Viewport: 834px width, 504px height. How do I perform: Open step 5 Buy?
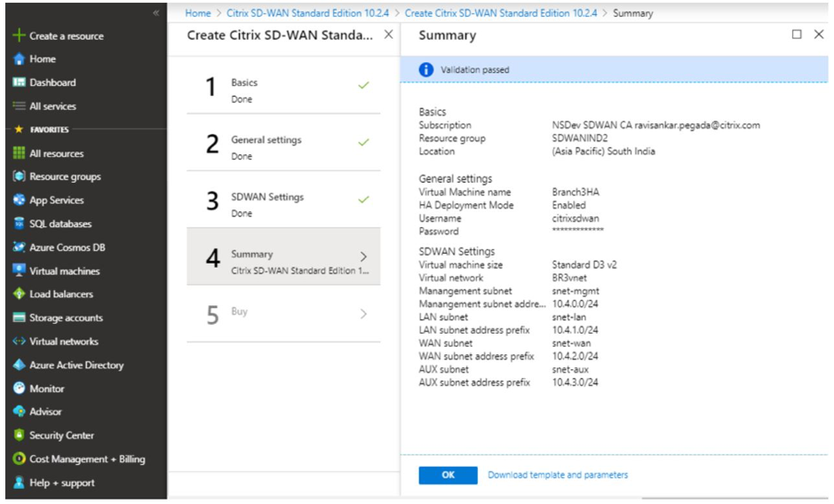point(283,314)
